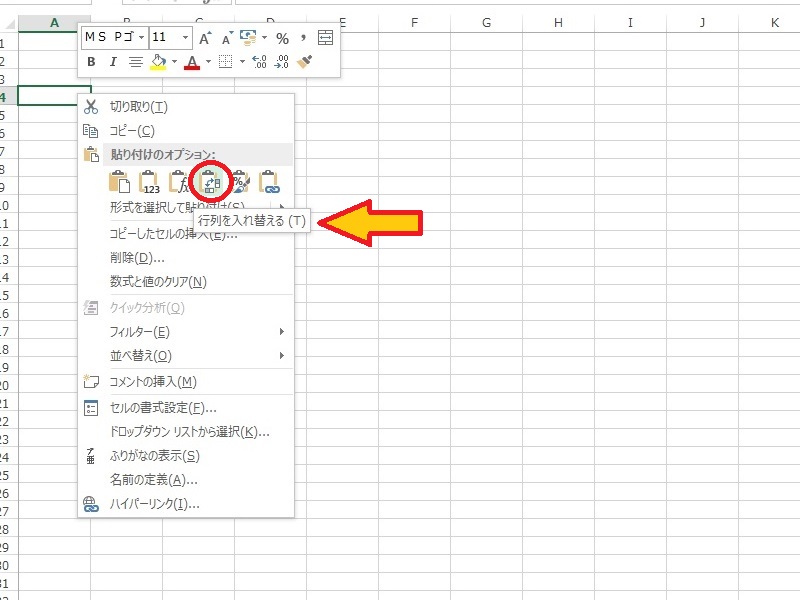The image size is (800, 600).
Task: Expand the fill color dropdown arrow
Action: (174, 62)
